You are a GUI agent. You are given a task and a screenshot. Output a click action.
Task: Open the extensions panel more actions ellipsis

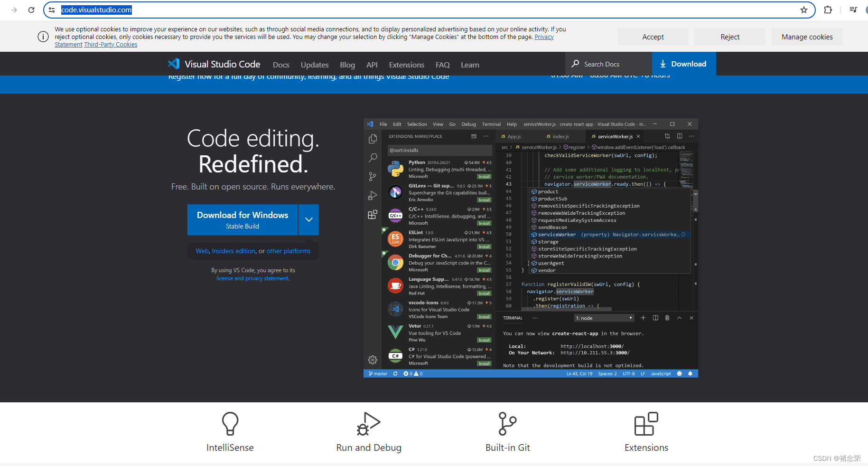[x=486, y=136]
